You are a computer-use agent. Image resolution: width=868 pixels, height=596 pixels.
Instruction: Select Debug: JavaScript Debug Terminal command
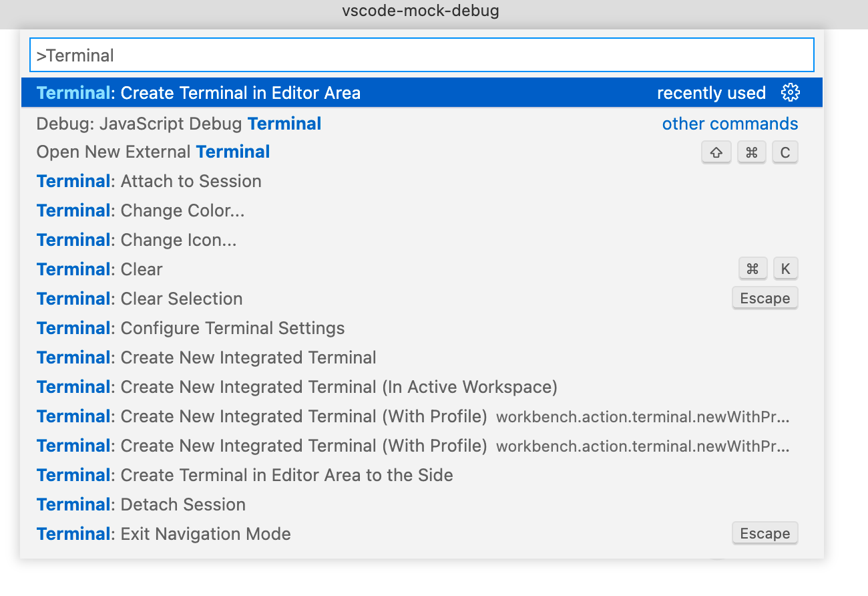(x=178, y=123)
